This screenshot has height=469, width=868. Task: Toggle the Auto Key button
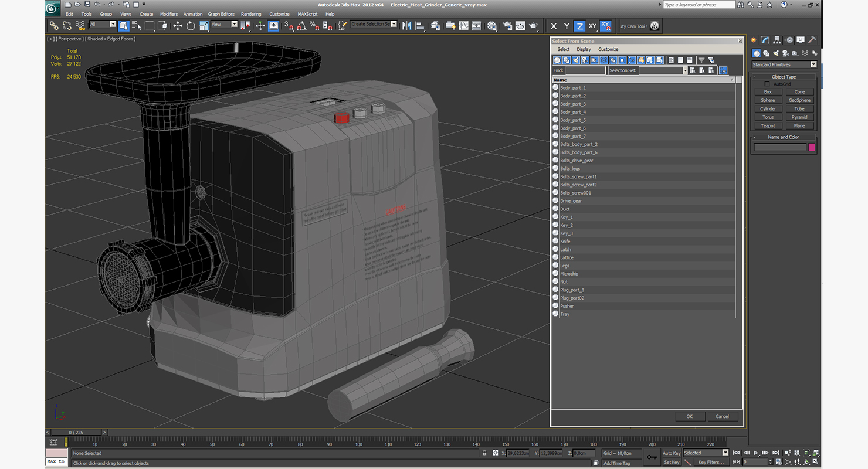click(672, 453)
